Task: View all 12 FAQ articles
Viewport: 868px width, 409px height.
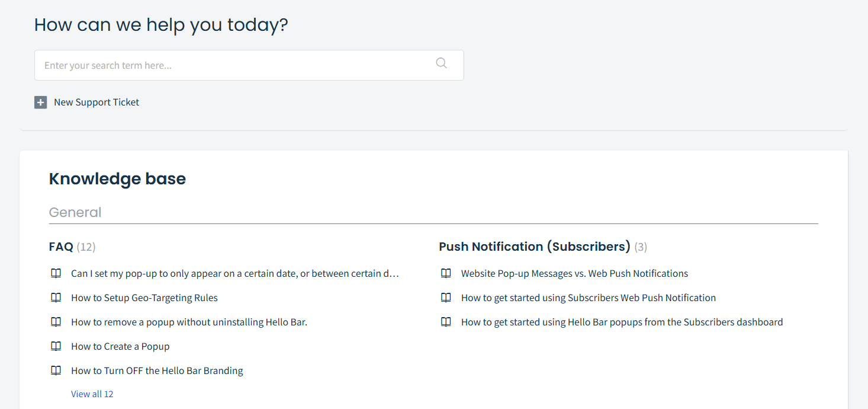Action: pyautogui.click(x=92, y=394)
